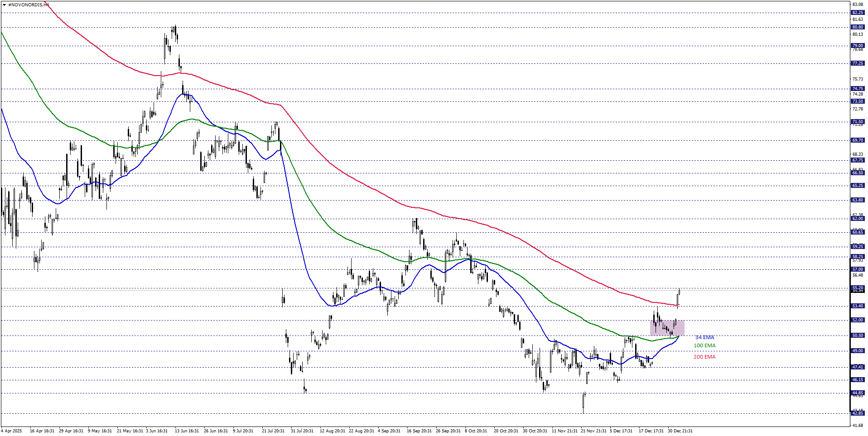Select the 50.50 price level tag
This screenshot has width=868, height=436.
(x=858, y=335)
